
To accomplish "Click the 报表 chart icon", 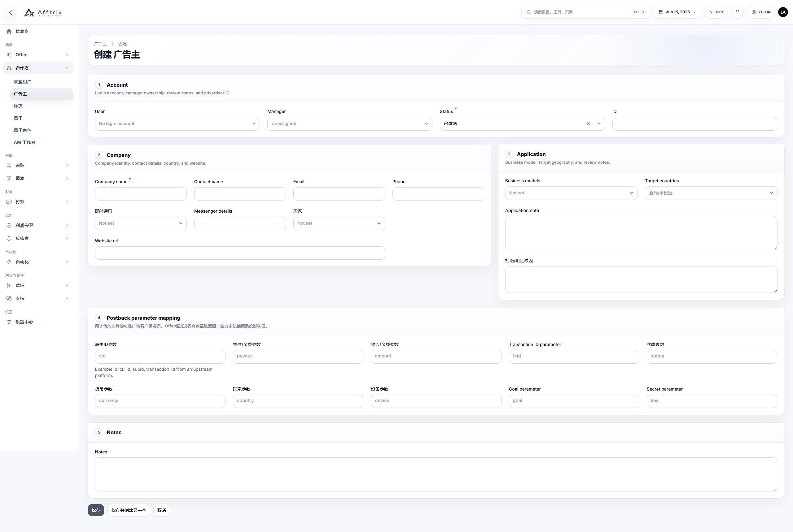I will click(9, 178).
